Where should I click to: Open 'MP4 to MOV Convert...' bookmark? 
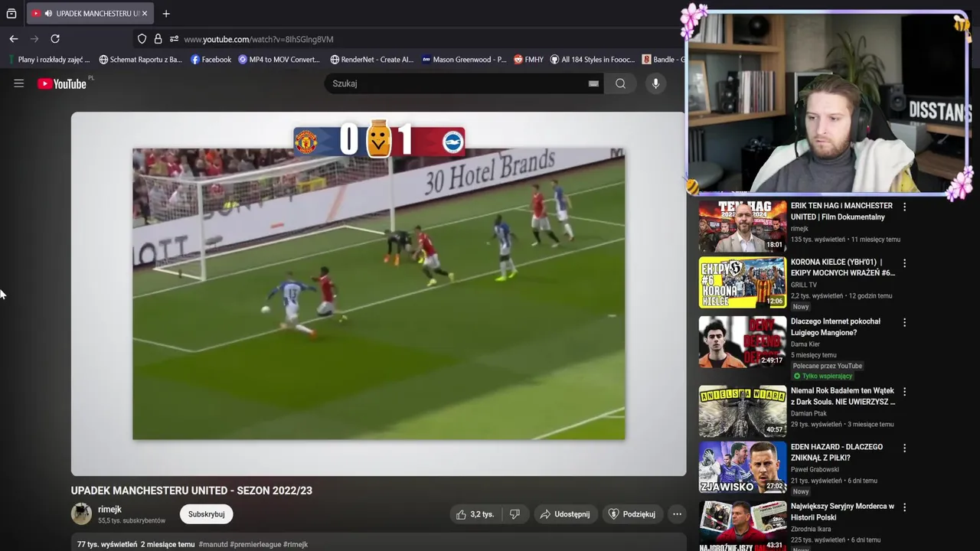click(x=279, y=60)
